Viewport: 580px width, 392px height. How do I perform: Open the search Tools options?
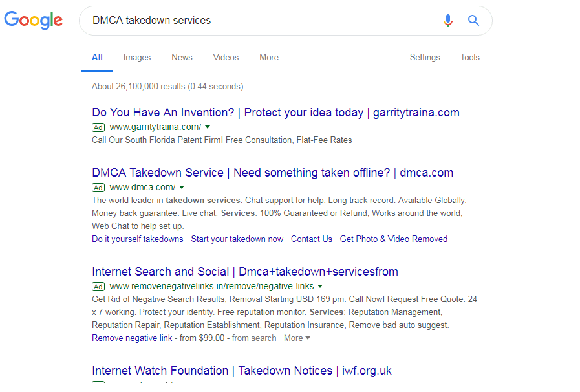click(470, 57)
